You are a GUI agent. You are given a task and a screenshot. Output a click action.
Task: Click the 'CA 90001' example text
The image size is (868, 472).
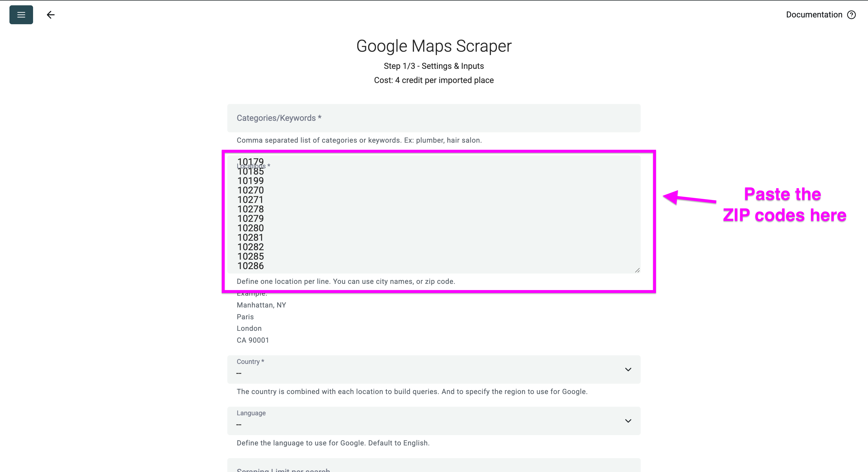pos(253,340)
